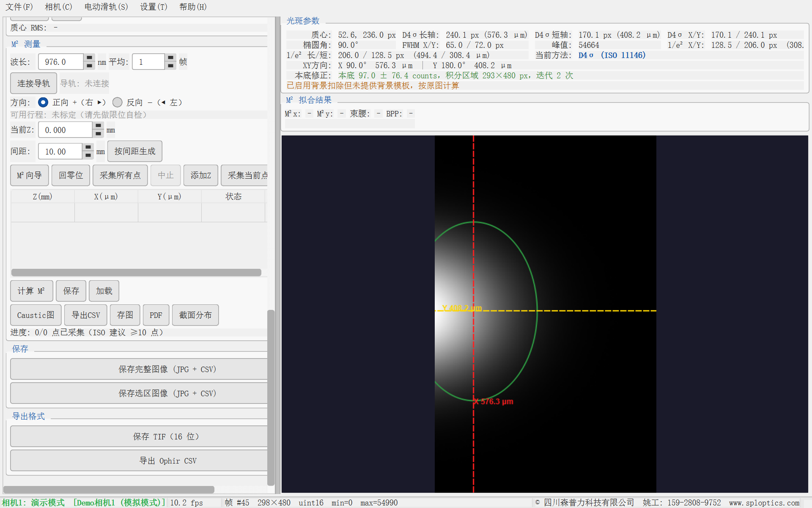Viewport: 812px width, 508px height.
Task: Open the 电动滑轨(S) menu
Action: (x=106, y=7)
